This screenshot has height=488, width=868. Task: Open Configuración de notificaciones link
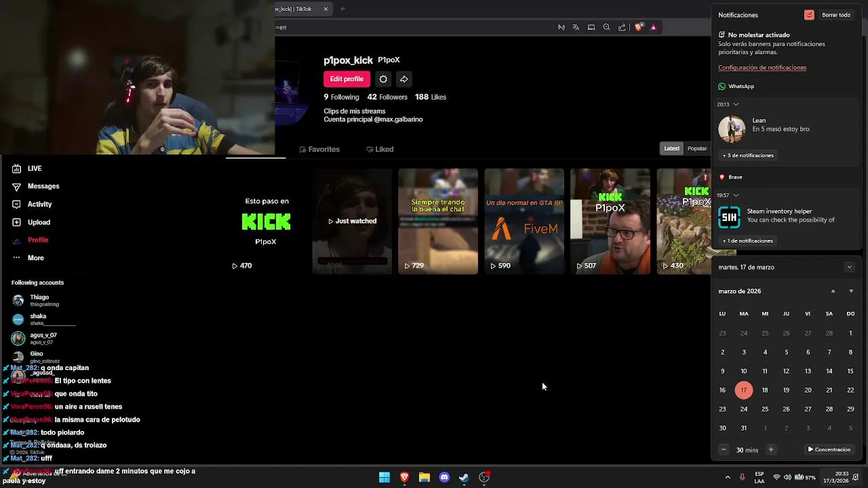click(762, 68)
